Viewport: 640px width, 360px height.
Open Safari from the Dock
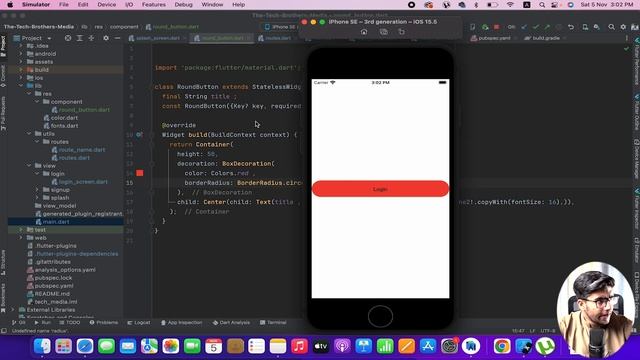85,346
